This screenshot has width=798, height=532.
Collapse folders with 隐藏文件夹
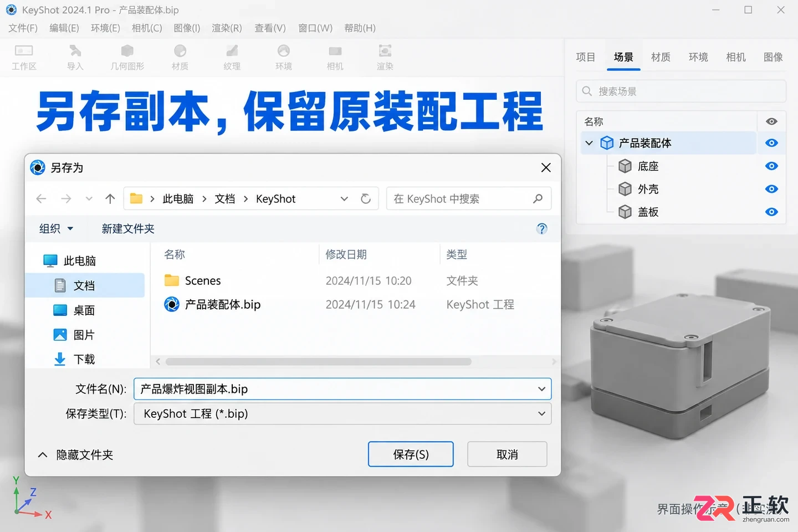(x=75, y=455)
